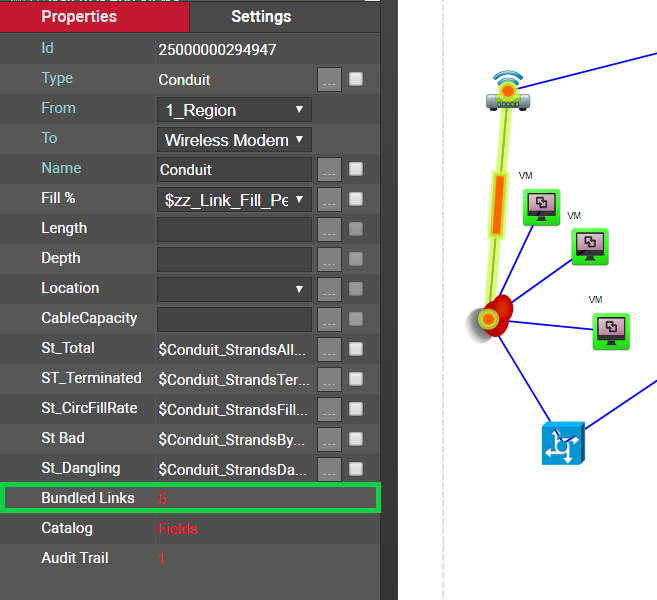Click the Catalog Fields link
This screenshot has width=657, height=600.
pyautogui.click(x=178, y=528)
